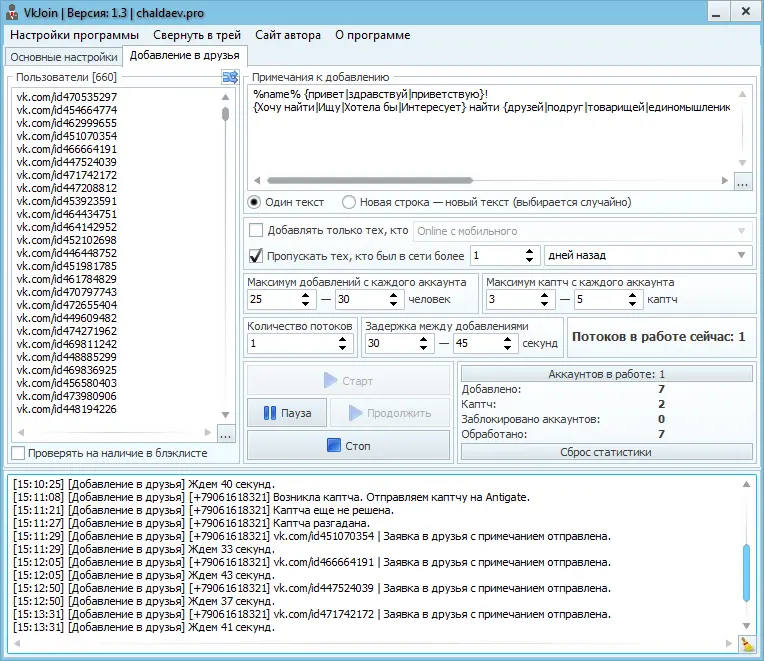Viewport: 764px width, 661px height.
Task: Expand the 'Online с мобильного' combo box
Action: (582, 231)
